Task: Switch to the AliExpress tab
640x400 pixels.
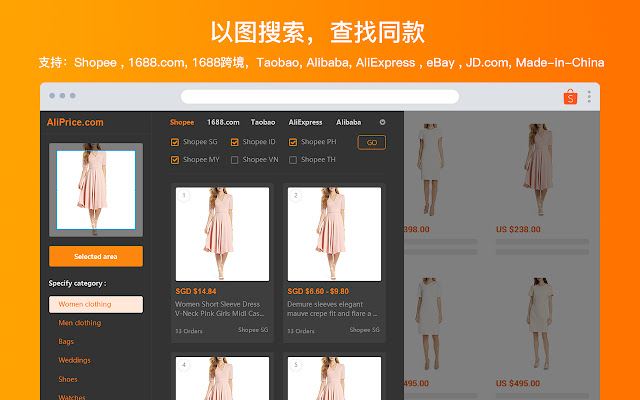Action: click(x=305, y=122)
